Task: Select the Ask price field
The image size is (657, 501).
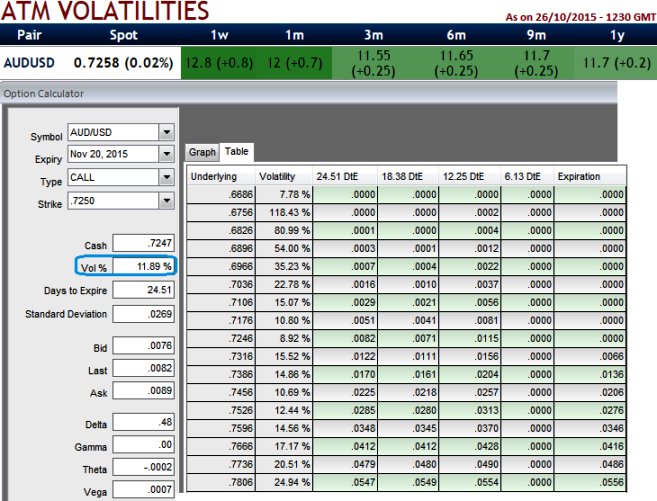Action: (x=143, y=393)
